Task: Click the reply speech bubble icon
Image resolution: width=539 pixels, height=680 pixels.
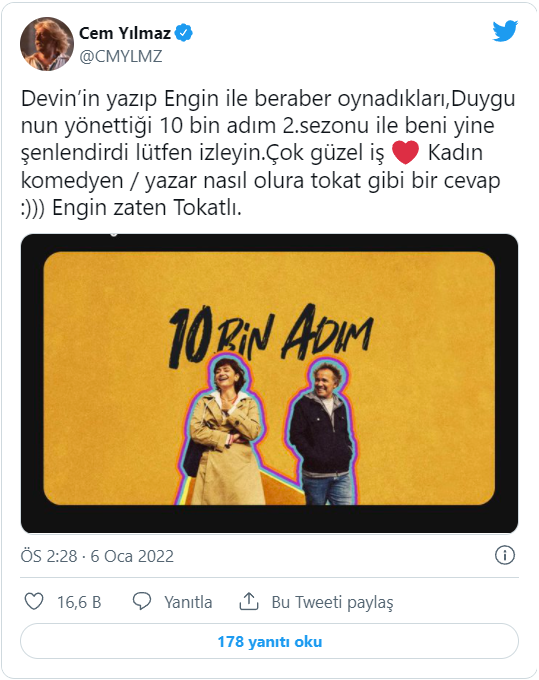Action: [x=142, y=602]
